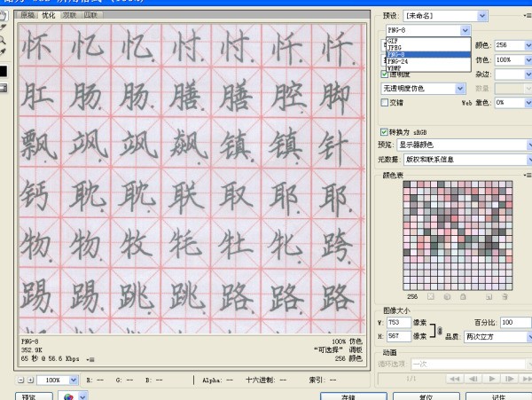Switch to the 双联 tab
Viewport: 532px width, 400px height.
pos(69,15)
